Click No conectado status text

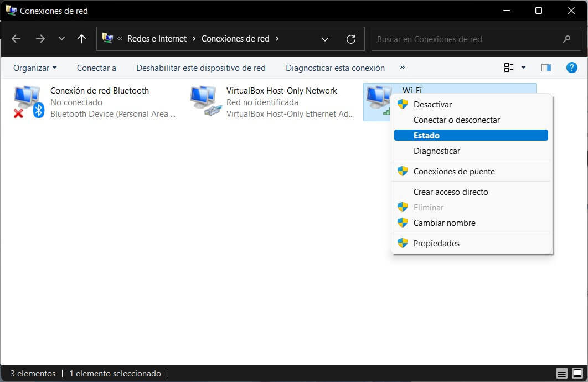coord(76,102)
